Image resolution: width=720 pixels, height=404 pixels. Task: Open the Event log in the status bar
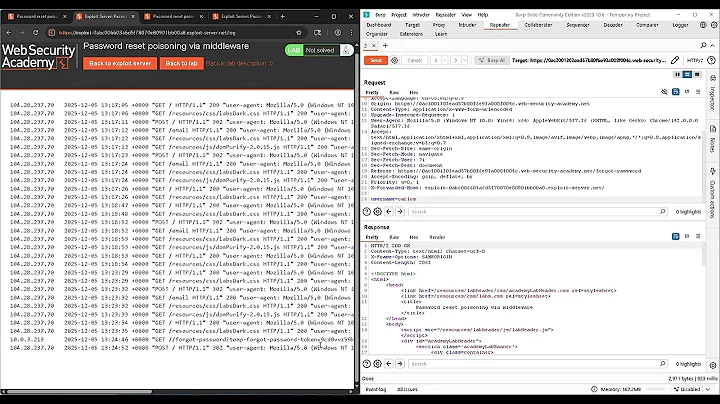[375, 389]
